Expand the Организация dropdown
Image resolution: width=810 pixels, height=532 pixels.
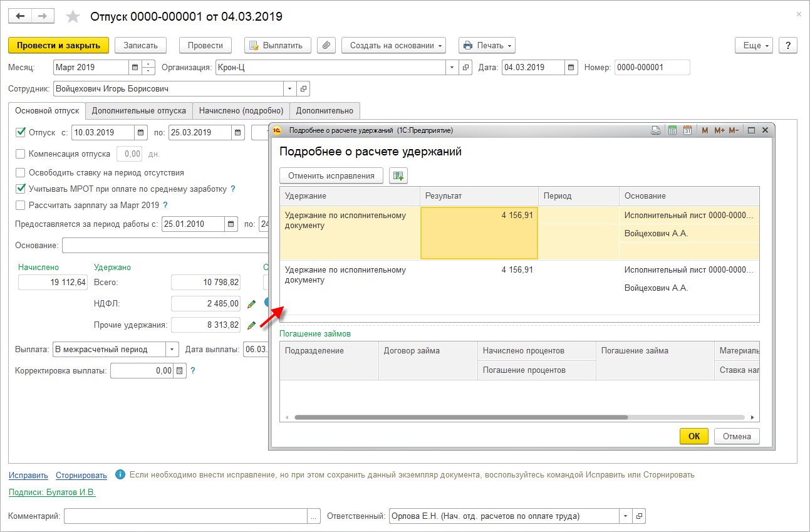pyautogui.click(x=452, y=68)
